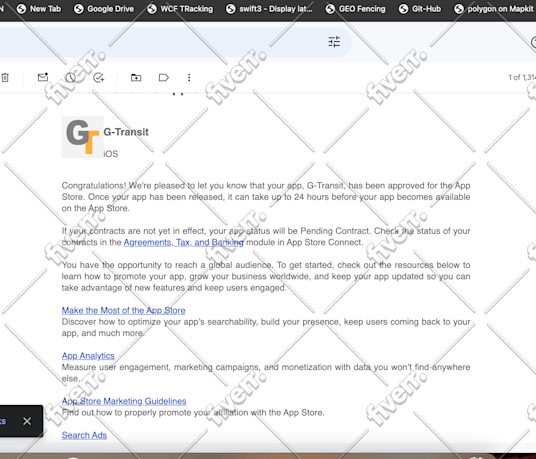Image resolution: width=536 pixels, height=459 pixels.
Task: Open the labels icon
Action: (x=164, y=78)
